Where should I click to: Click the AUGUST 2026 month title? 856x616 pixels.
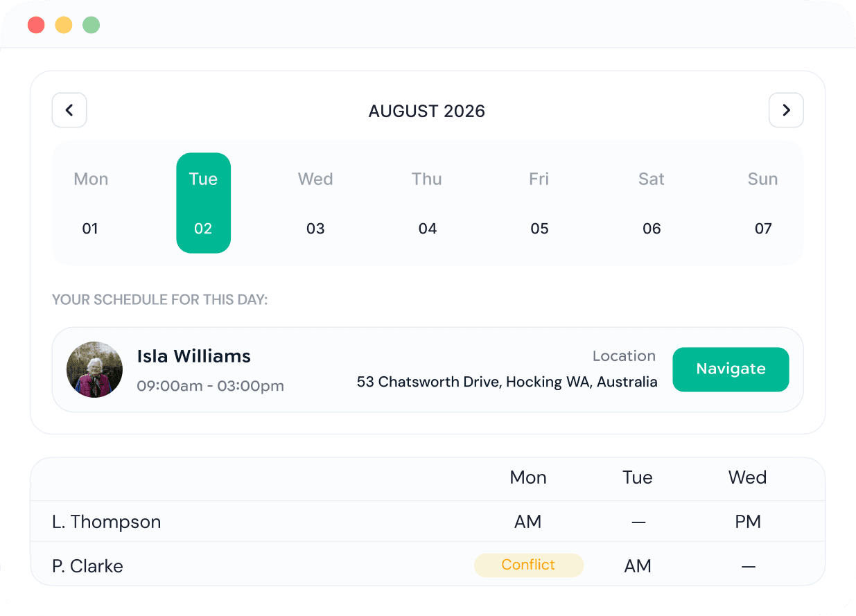(427, 111)
